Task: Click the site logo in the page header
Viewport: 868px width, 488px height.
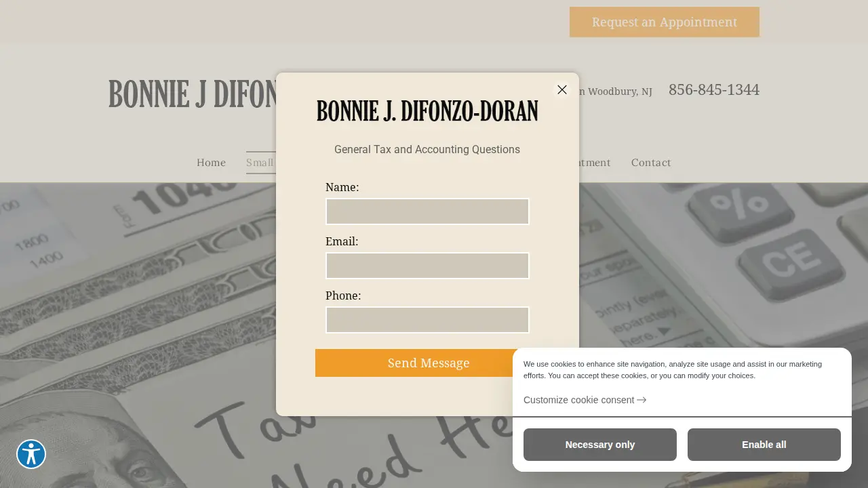Action: [x=193, y=94]
